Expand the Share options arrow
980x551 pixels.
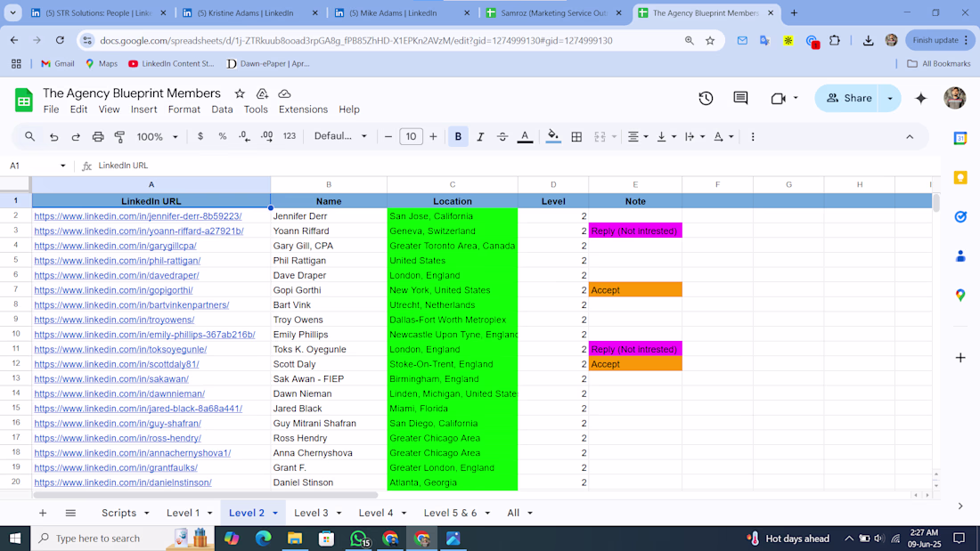click(890, 98)
